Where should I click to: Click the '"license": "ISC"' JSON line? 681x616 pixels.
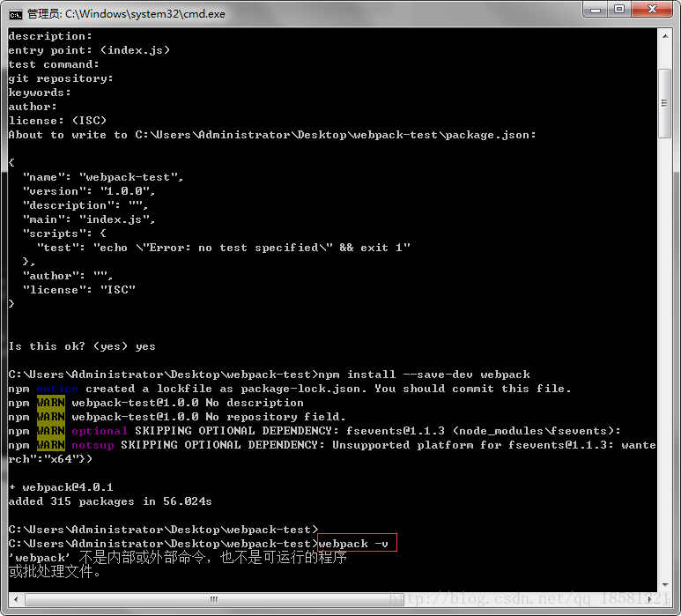click(x=79, y=290)
